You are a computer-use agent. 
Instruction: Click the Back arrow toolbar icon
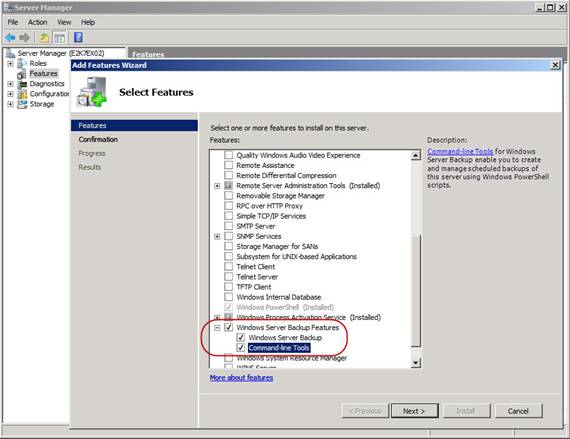[x=10, y=37]
